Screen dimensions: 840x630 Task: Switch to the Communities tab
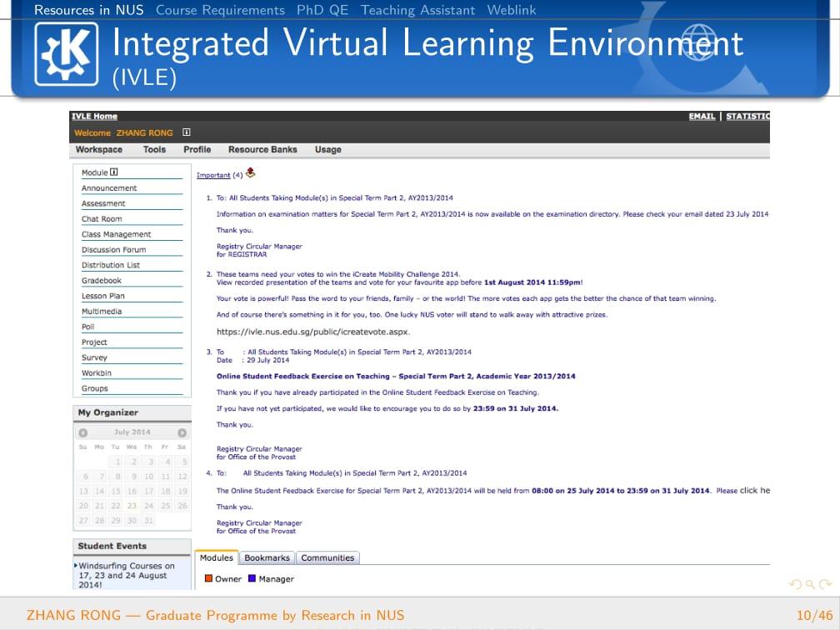pos(327,557)
